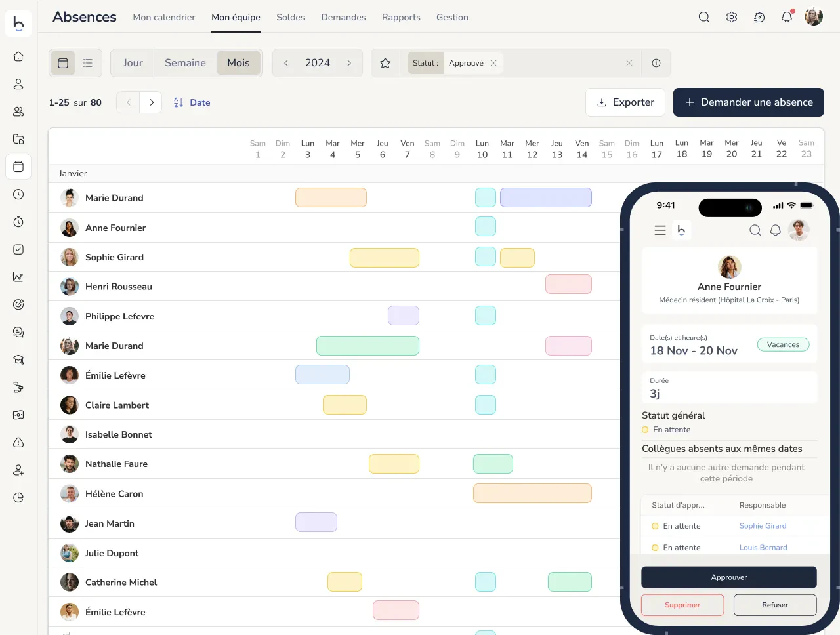
Task: Click the company logo in sidebar
Action: [18, 24]
